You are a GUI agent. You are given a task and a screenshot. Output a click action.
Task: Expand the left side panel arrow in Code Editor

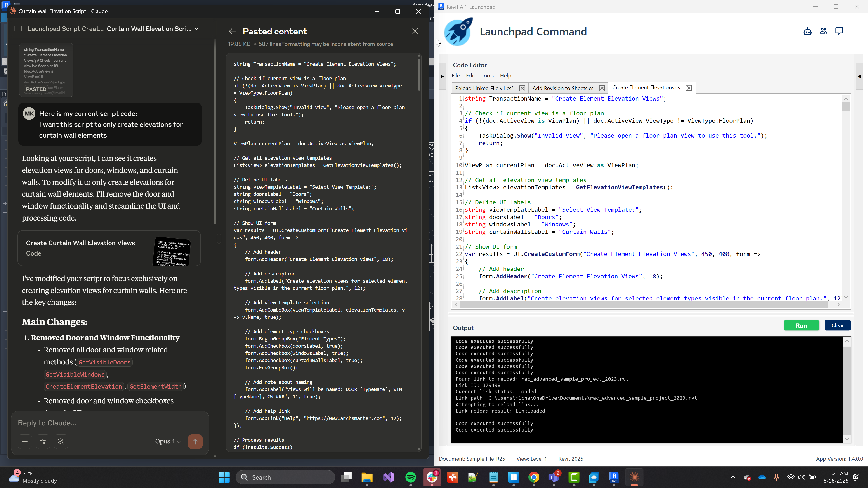442,76
